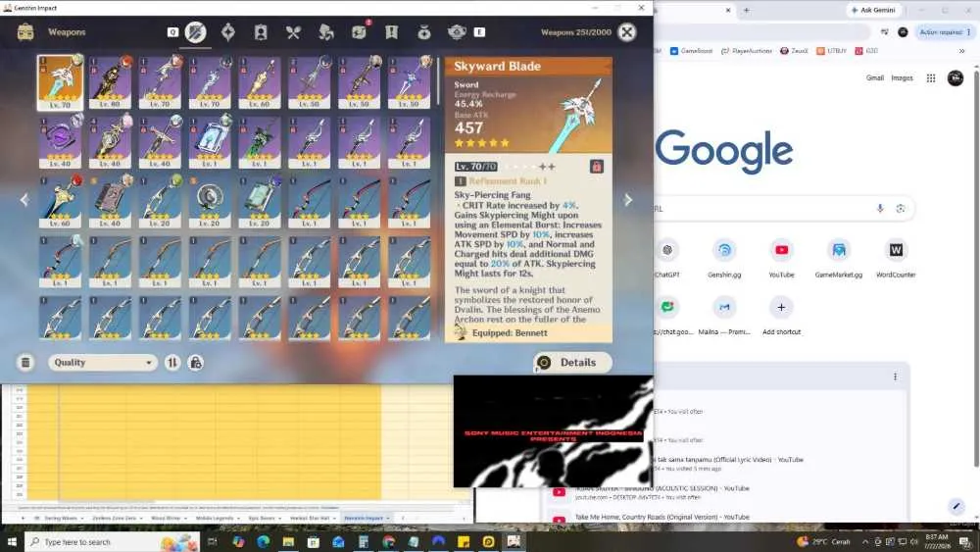Screen dimensions: 980x552
Task: Open the GameBoost bookmark
Action: (x=691, y=51)
